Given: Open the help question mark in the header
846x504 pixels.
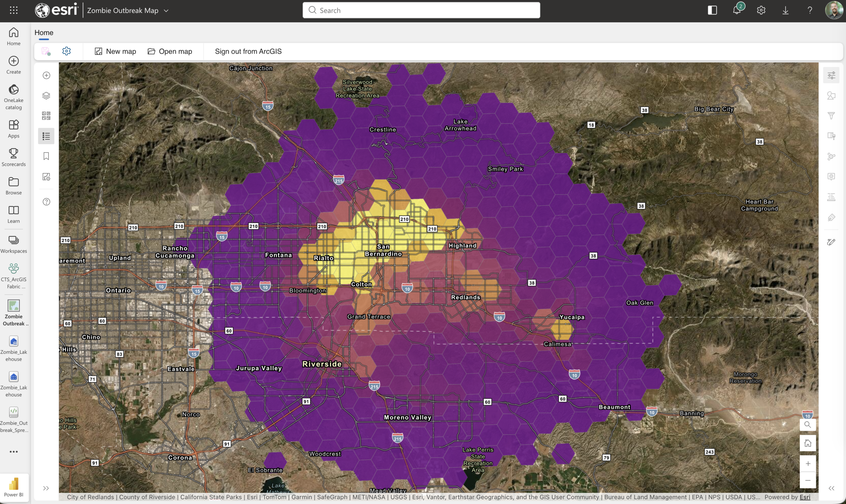Looking at the screenshot, I should (810, 10).
